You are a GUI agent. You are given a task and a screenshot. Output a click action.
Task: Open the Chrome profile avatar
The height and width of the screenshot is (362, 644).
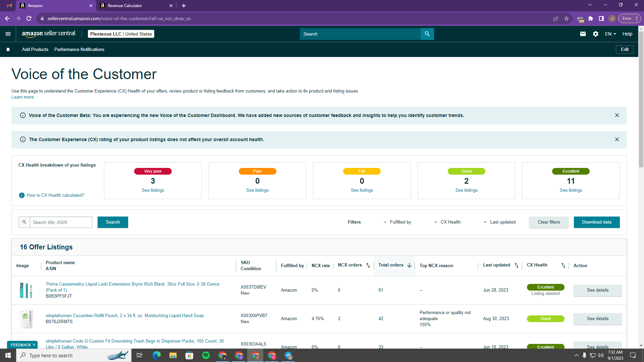(x=612, y=18)
